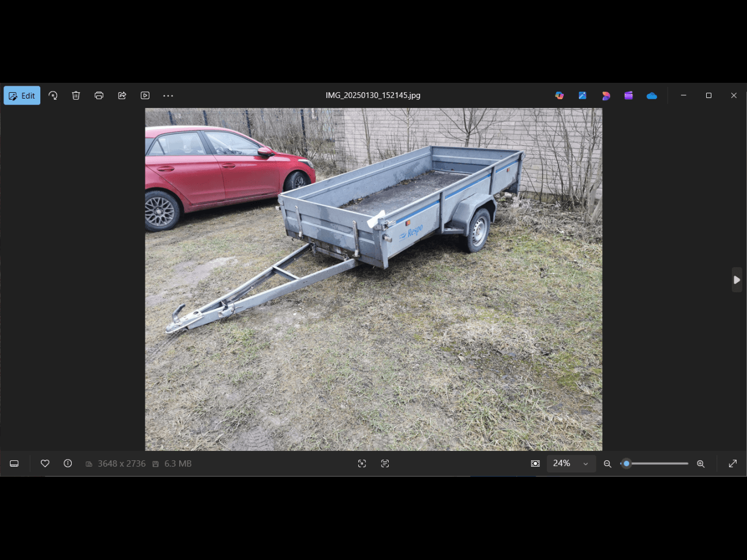Minimize the Photos window
This screenshot has height=560, width=747.
click(x=683, y=96)
